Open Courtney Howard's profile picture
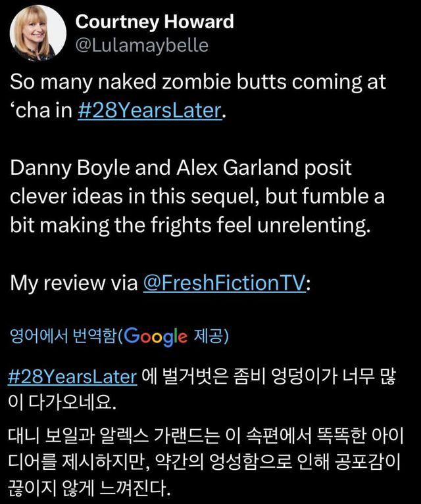Viewport: 421px width, 504px height. (x=38, y=33)
